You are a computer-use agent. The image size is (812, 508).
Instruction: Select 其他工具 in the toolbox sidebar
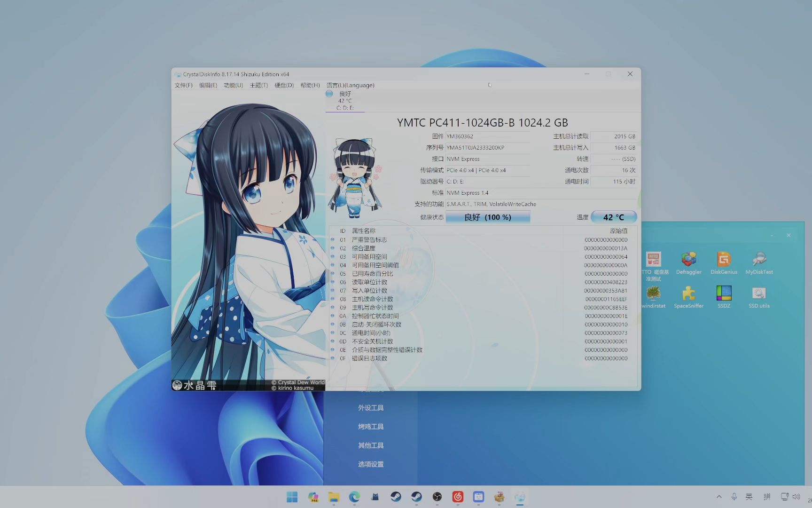pos(371,445)
